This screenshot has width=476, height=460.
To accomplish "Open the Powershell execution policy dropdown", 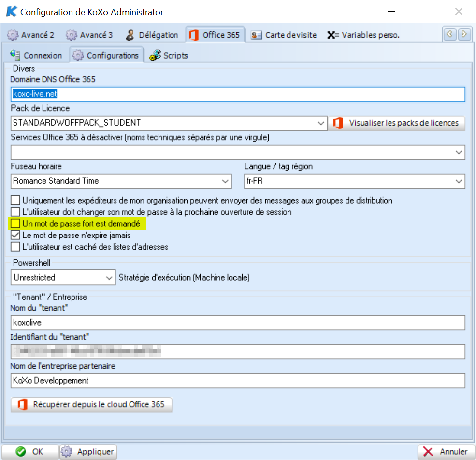I will (109, 278).
